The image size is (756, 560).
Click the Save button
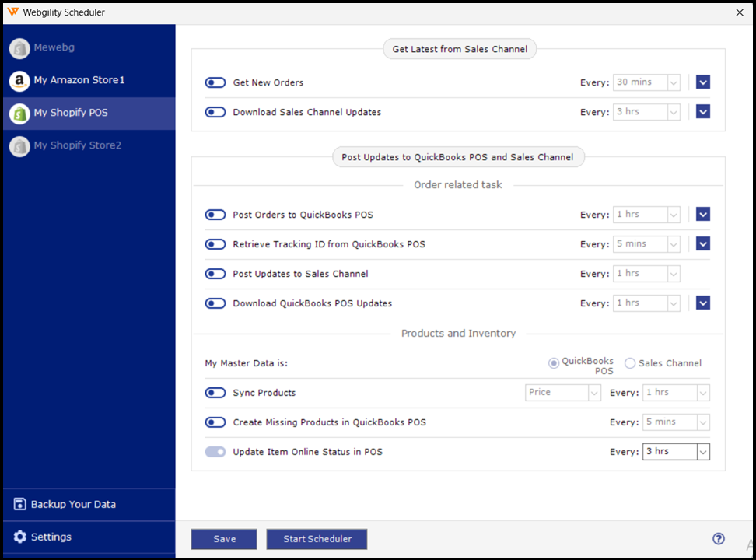click(223, 538)
